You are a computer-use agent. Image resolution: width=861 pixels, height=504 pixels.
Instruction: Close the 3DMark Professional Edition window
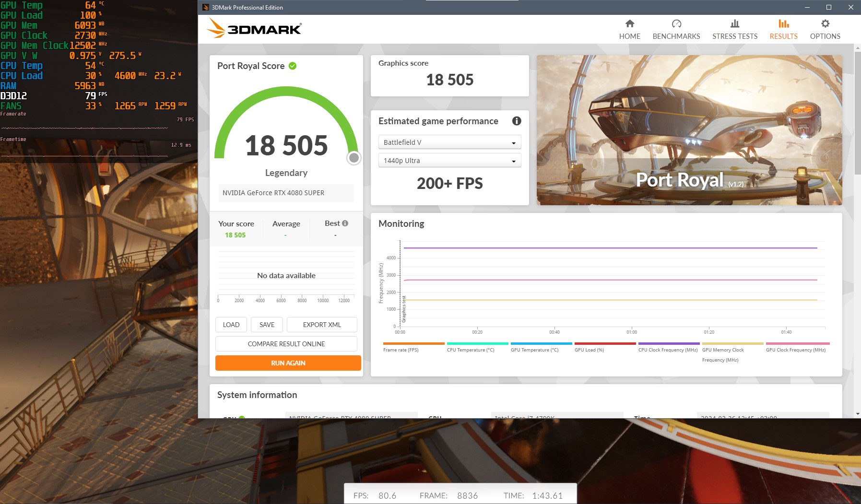pos(850,7)
